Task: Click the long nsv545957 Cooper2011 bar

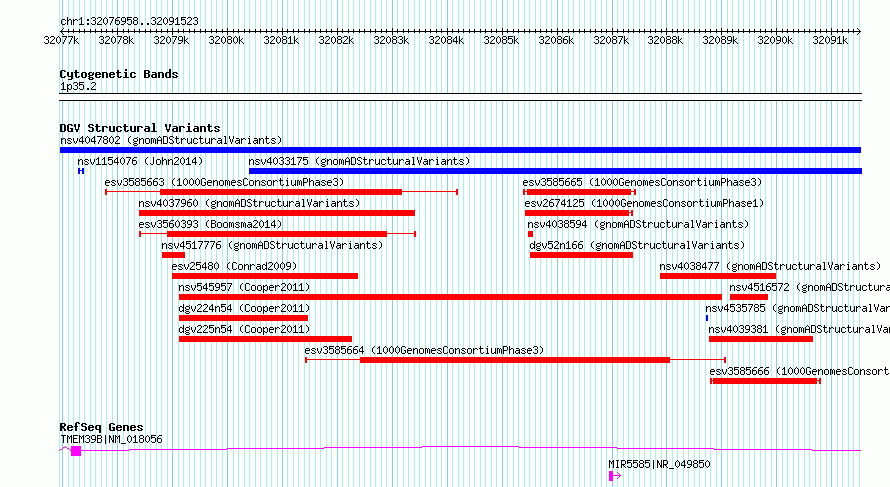Action: (450, 297)
